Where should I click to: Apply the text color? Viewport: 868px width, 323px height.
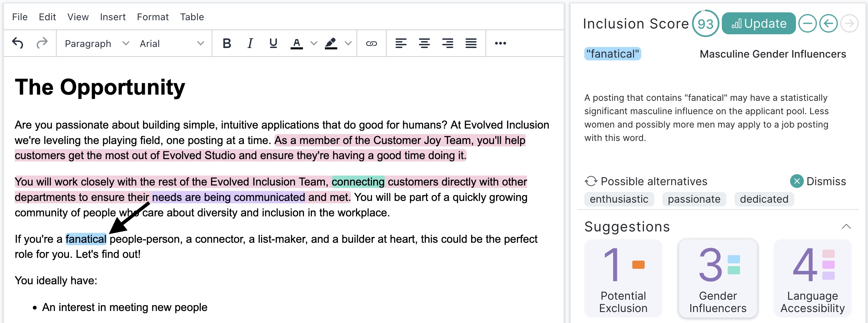click(297, 43)
